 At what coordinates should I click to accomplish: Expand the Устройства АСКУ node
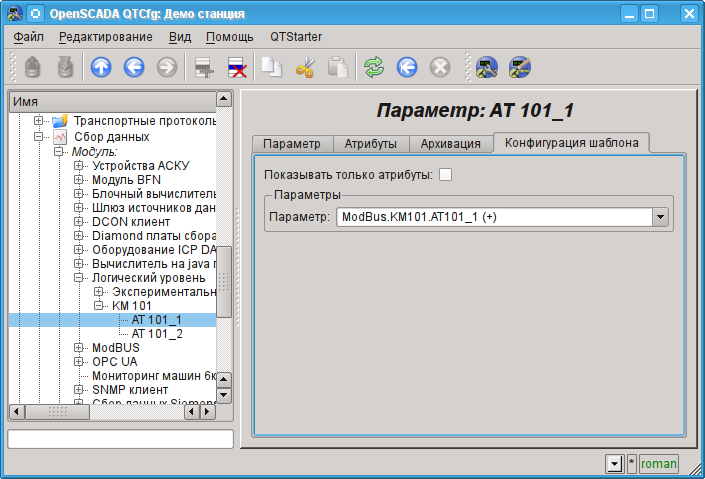(x=79, y=165)
